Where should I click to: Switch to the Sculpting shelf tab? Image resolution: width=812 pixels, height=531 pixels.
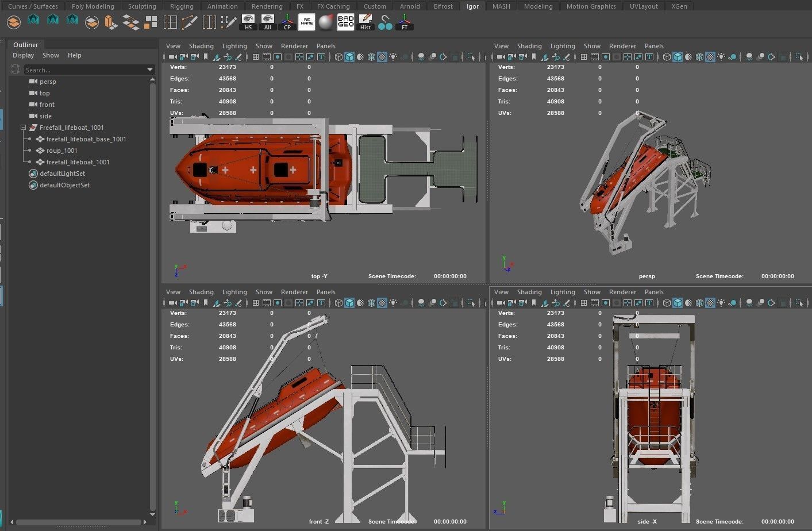(142, 6)
